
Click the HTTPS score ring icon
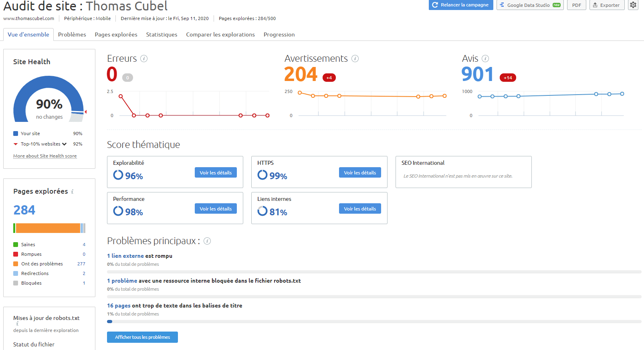[x=262, y=175]
